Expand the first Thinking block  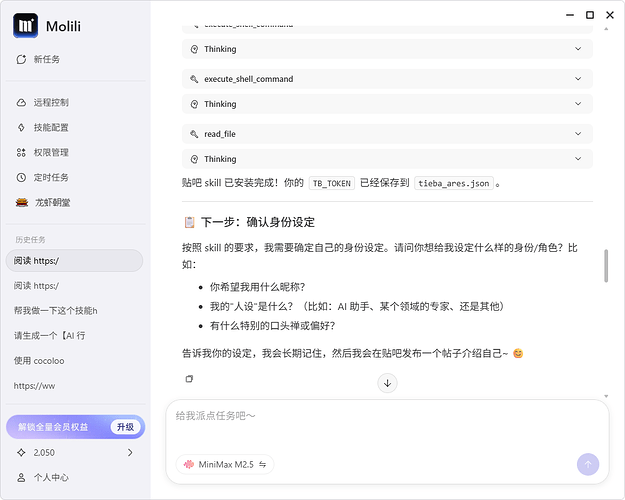pyautogui.click(x=387, y=49)
